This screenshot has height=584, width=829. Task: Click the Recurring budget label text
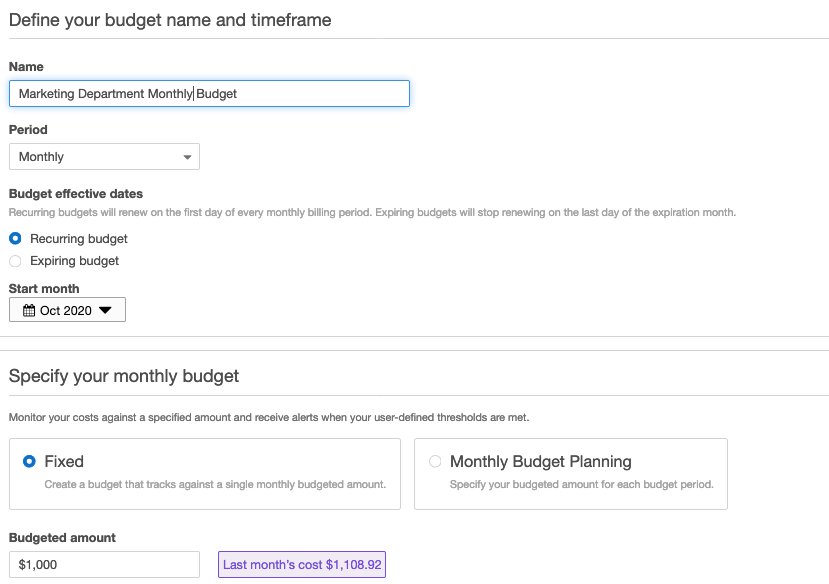pyautogui.click(x=79, y=239)
